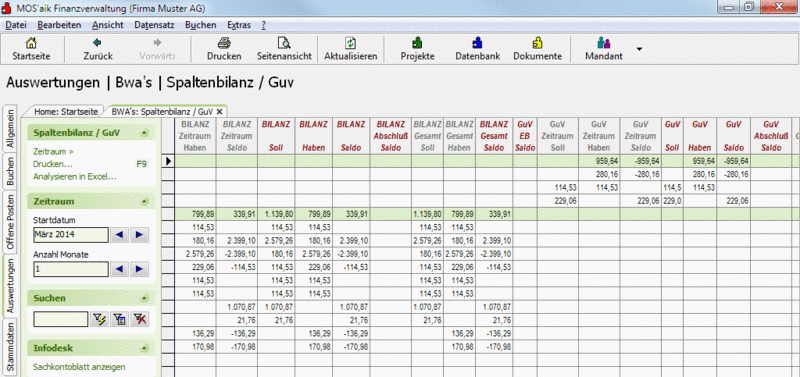Apply search filter with lightning icon

pyautogui.click(x=99, y=320)
